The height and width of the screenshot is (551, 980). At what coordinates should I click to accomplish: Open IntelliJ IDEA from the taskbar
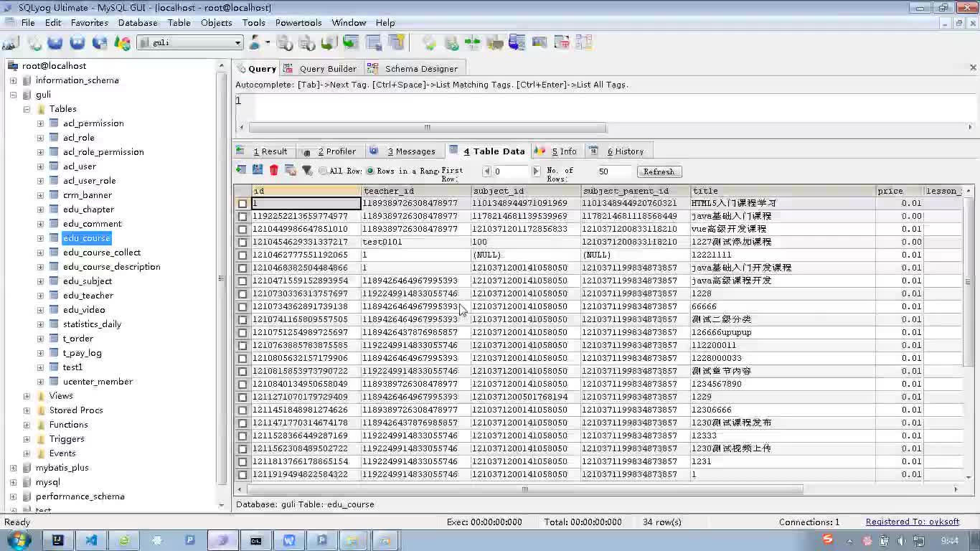pyautogui.click(x=57, y=540)
